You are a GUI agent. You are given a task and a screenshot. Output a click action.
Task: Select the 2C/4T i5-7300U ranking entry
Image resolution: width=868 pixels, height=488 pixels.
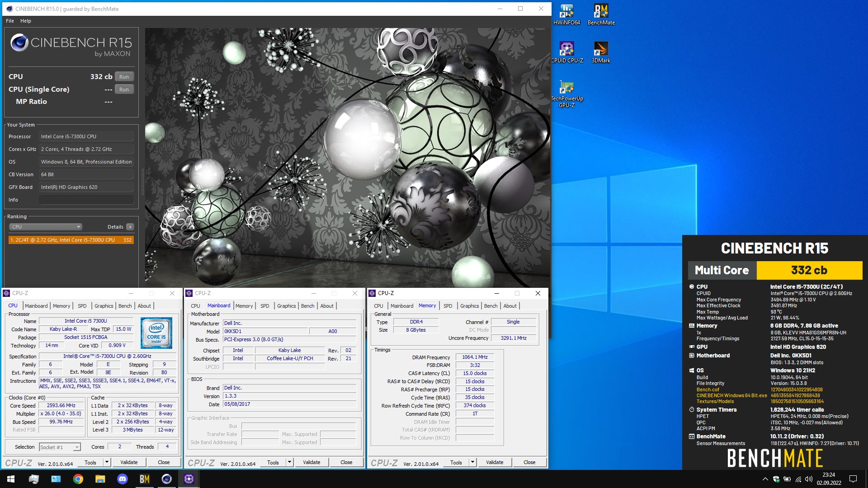(x=71, y=240)
